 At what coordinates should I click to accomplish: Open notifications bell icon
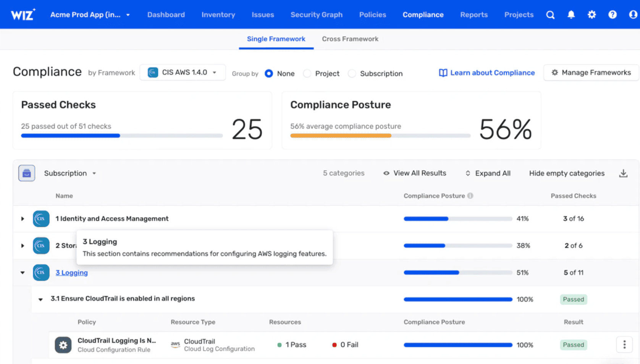tap(571, 14)
